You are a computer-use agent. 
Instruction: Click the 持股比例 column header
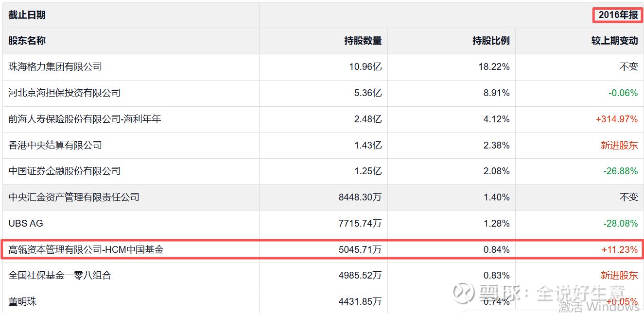(491, 41)
